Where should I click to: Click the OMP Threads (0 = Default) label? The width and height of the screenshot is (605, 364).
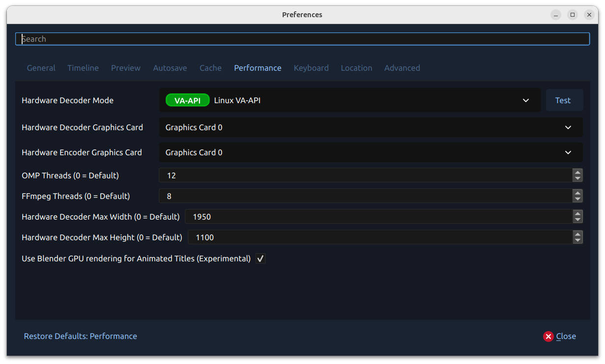(70, 175)
